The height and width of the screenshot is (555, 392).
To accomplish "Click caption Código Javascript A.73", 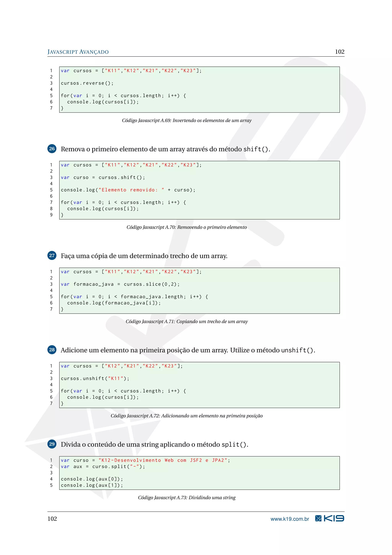I will [187, 498].
